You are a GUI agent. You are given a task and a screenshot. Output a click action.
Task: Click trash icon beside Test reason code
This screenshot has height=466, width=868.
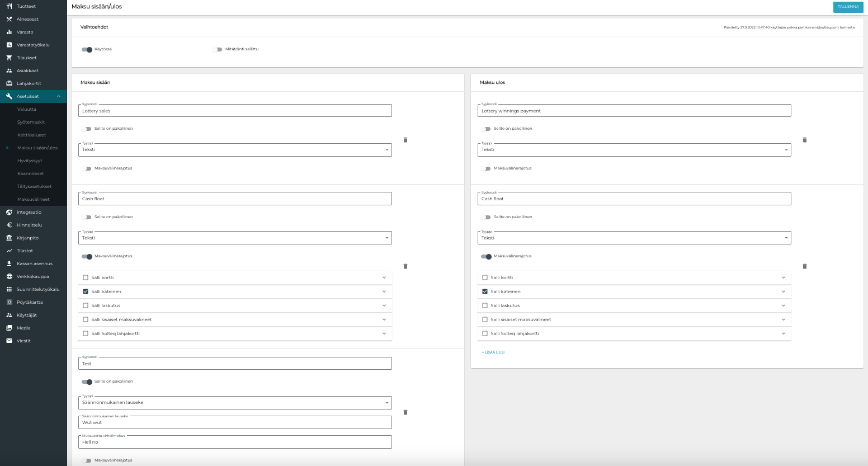point(405,412)
